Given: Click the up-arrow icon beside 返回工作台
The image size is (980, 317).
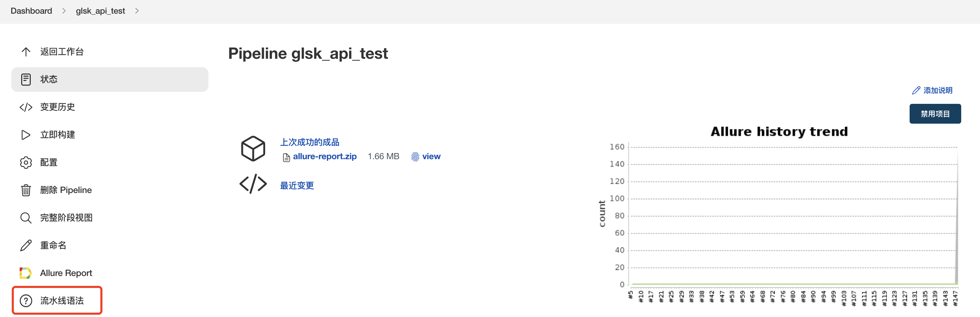Looking at the screenshot, I should pyautogui.click(x=26, y=52).
